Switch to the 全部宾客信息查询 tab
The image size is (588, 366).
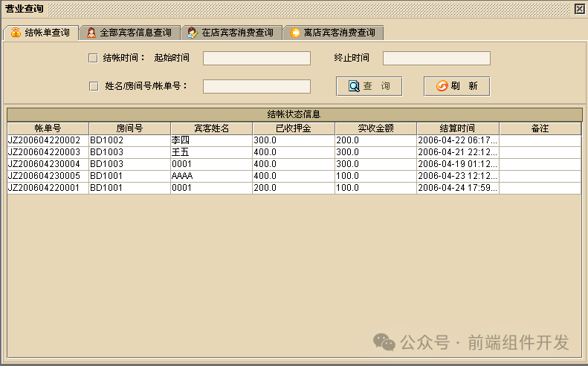130,33
